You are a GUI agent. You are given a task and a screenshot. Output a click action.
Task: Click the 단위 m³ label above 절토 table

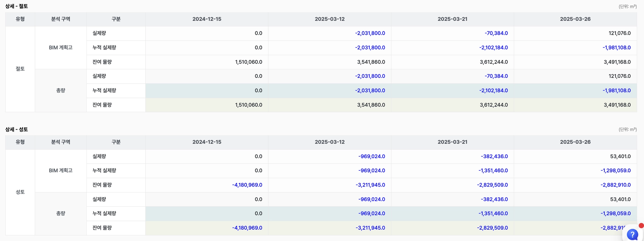[x=627, y=6]
